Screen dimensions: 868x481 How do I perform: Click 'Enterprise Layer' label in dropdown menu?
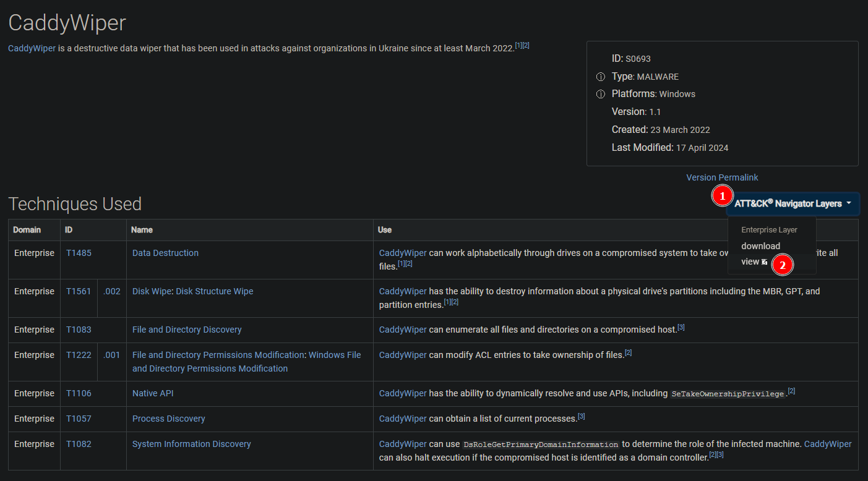pyautogui.click(x=770, y=230)
